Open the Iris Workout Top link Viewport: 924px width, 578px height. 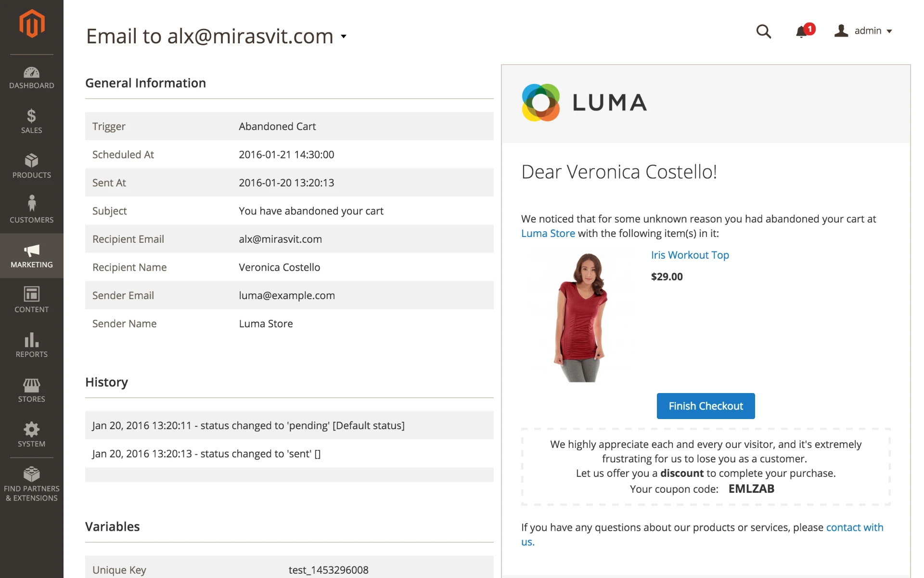point(690,255)
